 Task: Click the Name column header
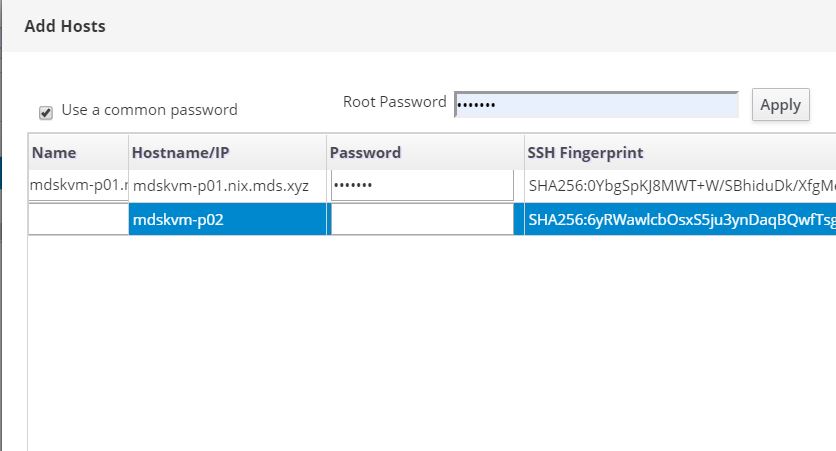(x=54, y=153)
